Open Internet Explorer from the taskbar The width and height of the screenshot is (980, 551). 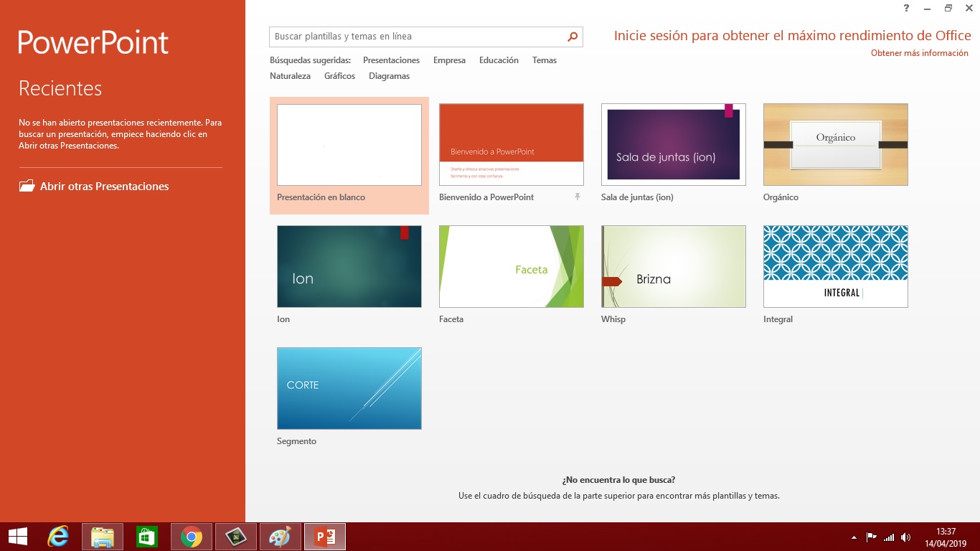point(57,536)
